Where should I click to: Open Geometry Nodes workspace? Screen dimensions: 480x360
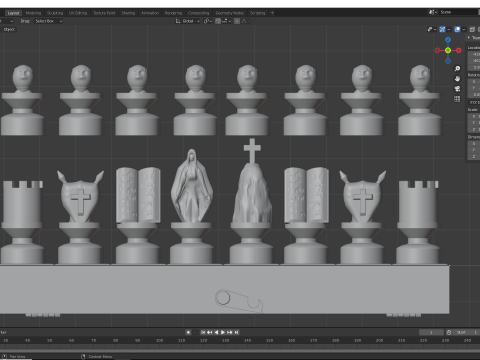(x=230, y=13)
